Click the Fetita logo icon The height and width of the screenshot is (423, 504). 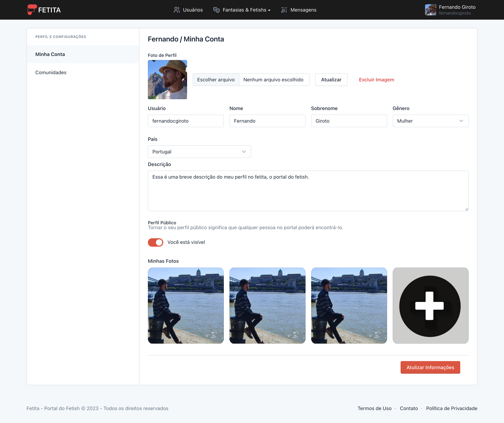(x=32, y=10)
